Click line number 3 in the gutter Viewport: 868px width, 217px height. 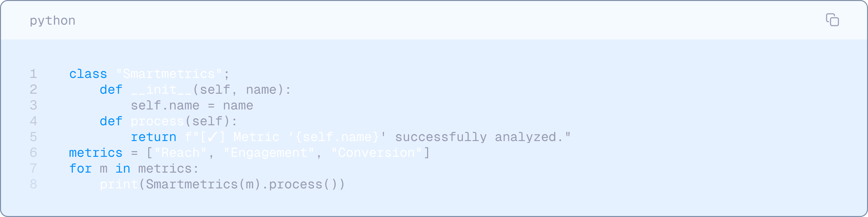tap(33, 106)
